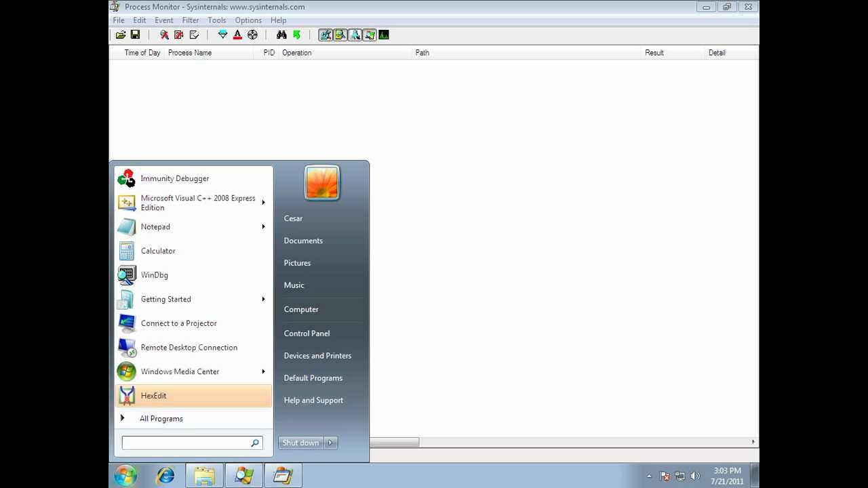Toggle the Autoscroll toolbar icon
This screenshot has width=868, height=488.
[179, 35]
